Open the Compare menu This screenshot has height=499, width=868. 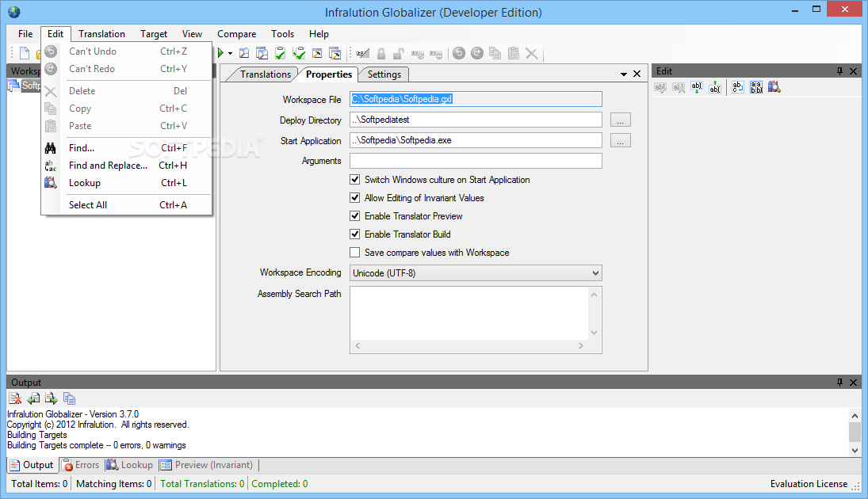tap(236, 34)
